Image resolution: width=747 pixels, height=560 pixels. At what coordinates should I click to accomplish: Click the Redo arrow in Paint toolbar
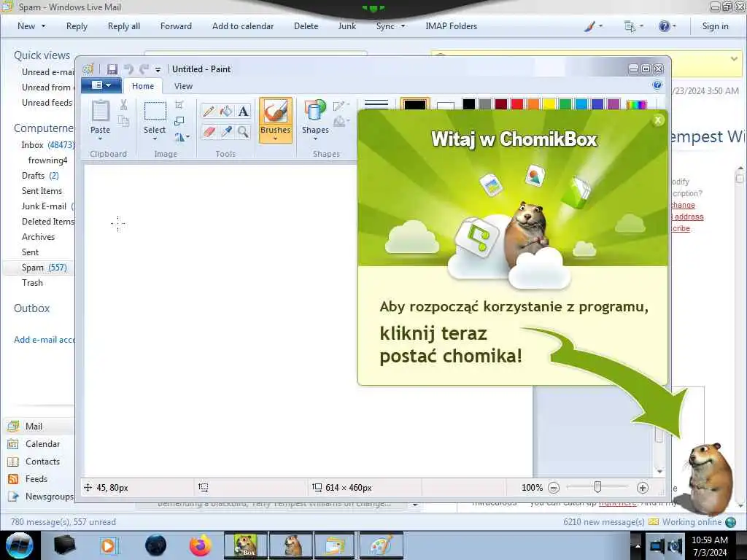pyautogui.click(x=144, y=69)
